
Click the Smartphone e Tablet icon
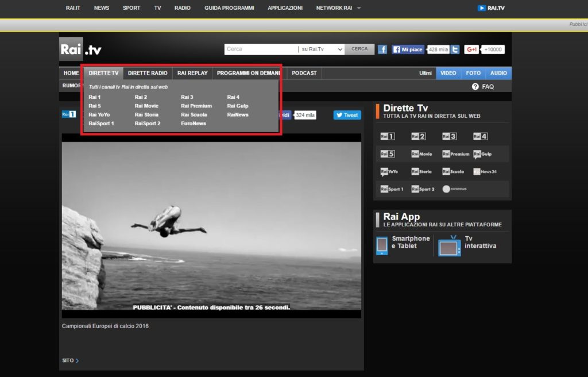point(382,245)
